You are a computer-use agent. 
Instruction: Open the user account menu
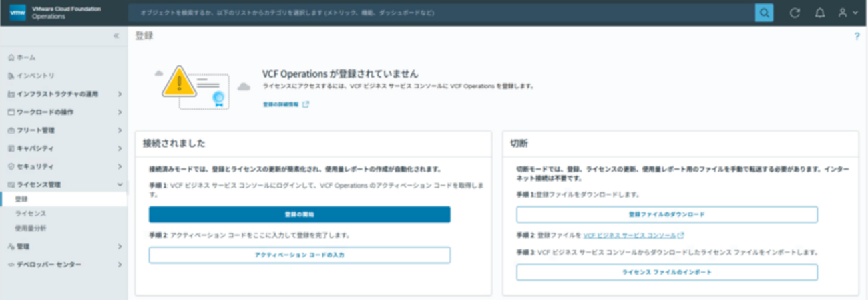pyautogui.click(x=847, y=13)
